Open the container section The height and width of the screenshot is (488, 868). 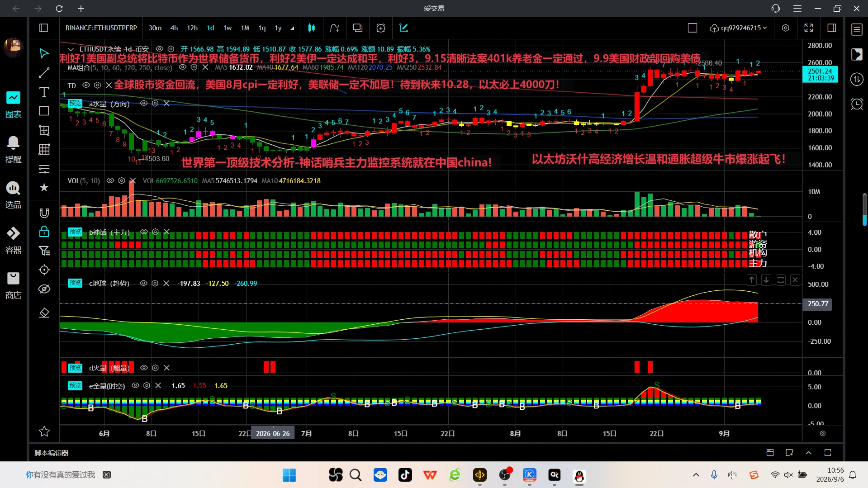(x=13, y=240)
